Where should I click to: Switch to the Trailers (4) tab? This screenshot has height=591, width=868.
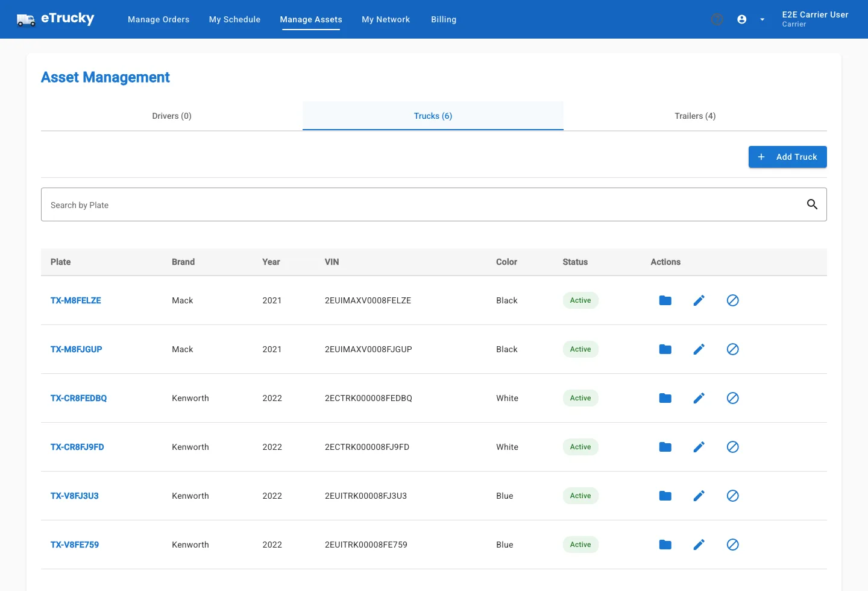coord(695,116)
